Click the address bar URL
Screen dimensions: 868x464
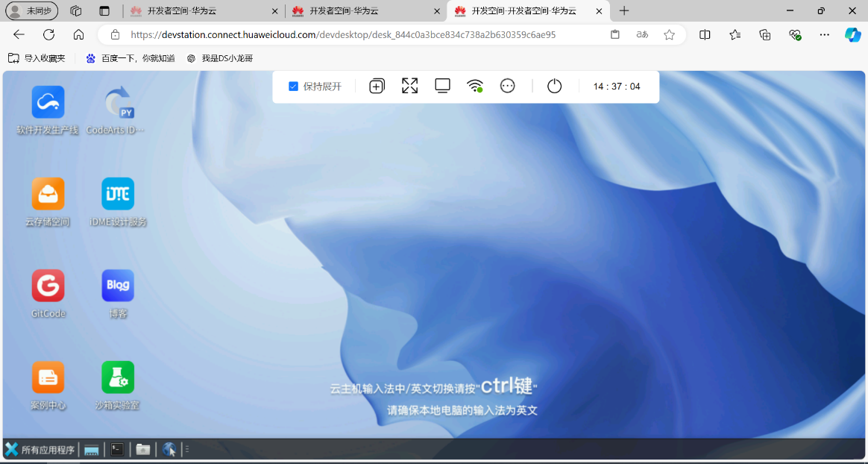(x=343, y=35)
